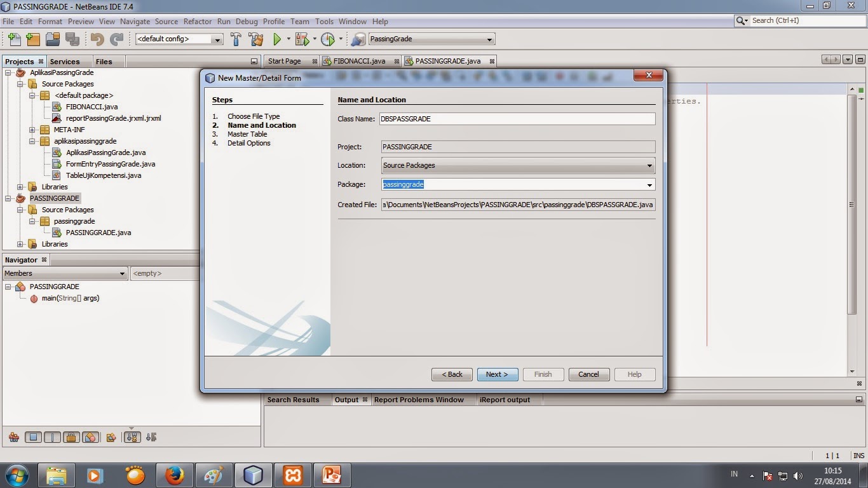Select FormEntryPassingGrade.java in Projects tree
The image size is (868, 488).
pos(111,164)
